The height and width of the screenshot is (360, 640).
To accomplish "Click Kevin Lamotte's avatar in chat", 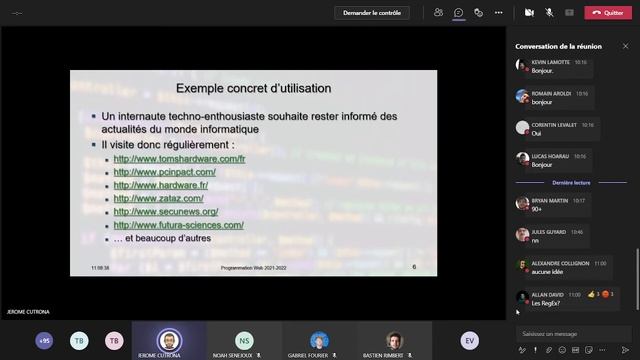I will tap(522, 65).
